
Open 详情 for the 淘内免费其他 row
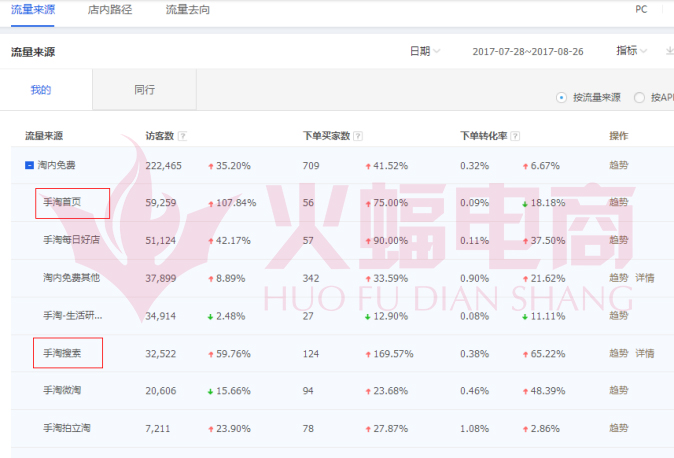click(645, 278)
